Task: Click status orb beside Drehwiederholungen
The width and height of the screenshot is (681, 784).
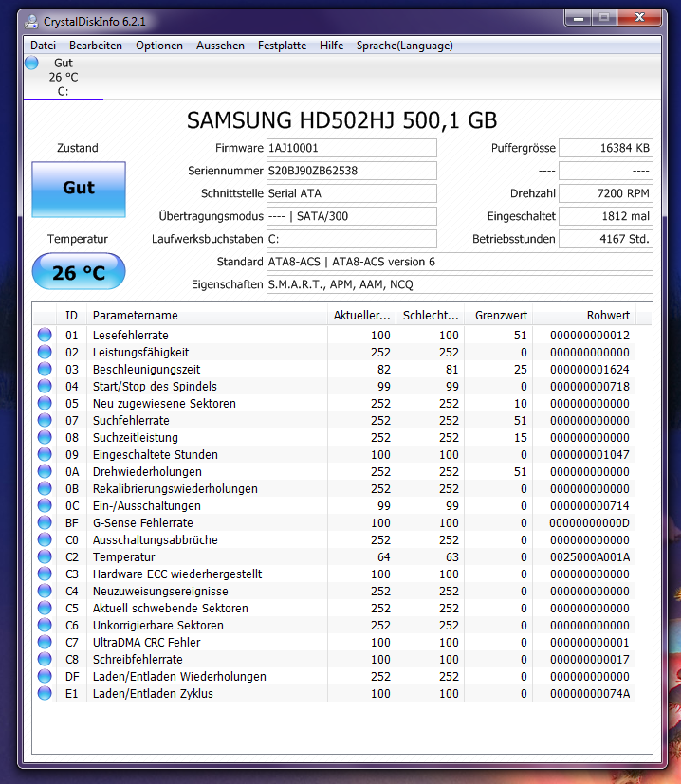Action: (45, 471)
